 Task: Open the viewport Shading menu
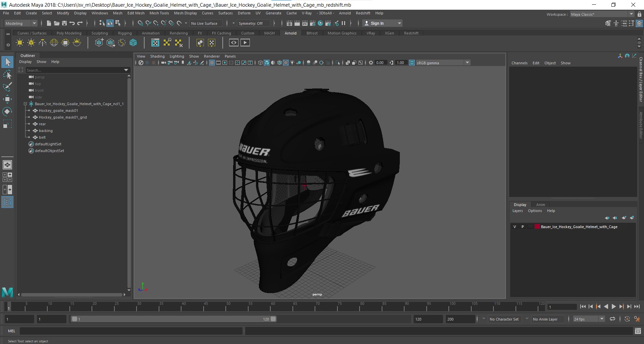157,56
